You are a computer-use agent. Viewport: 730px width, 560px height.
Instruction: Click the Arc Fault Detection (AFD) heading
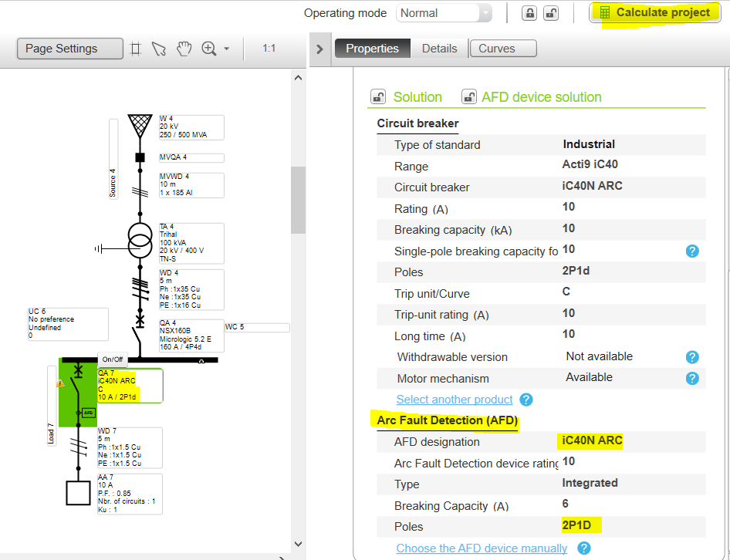447,420
